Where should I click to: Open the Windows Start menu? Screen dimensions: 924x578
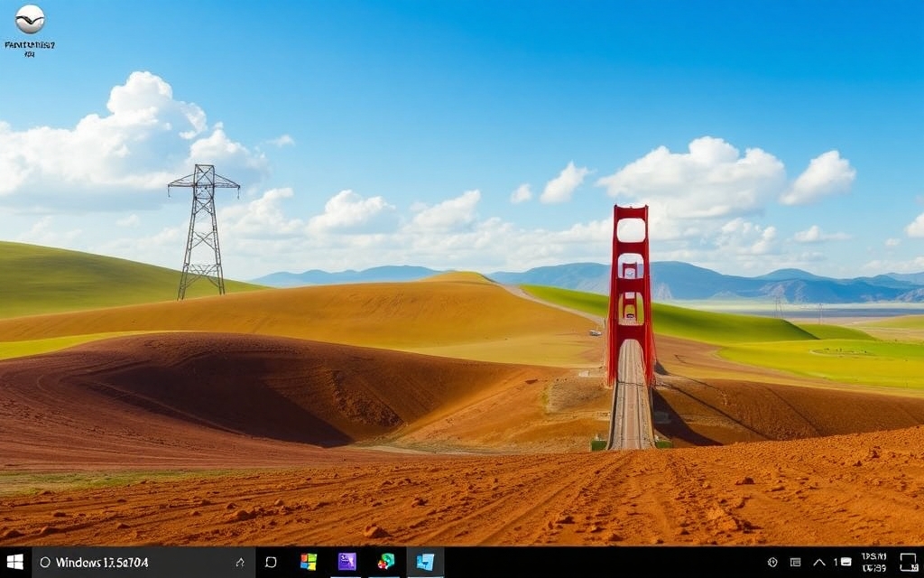[14, 562]
